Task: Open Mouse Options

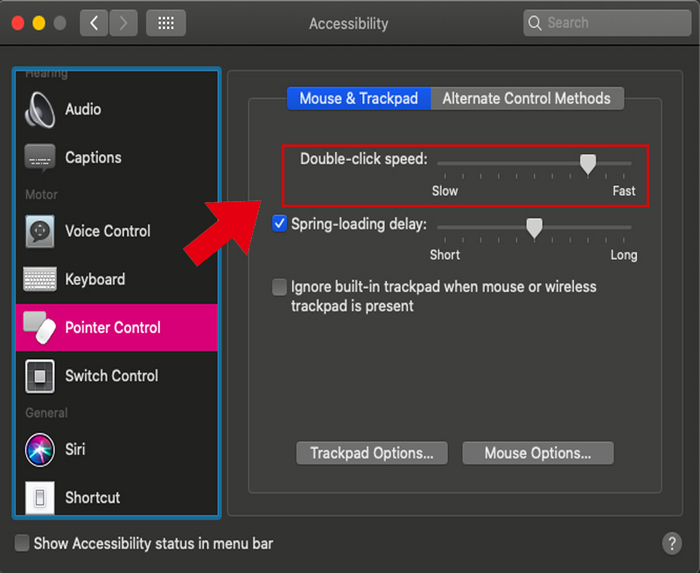Action: click(538, 453)
